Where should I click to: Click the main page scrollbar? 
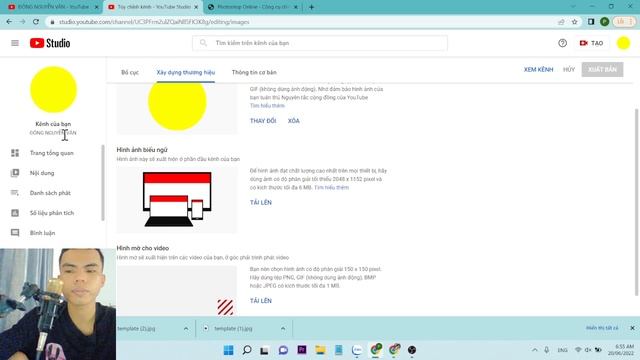[x=636, y=202]
